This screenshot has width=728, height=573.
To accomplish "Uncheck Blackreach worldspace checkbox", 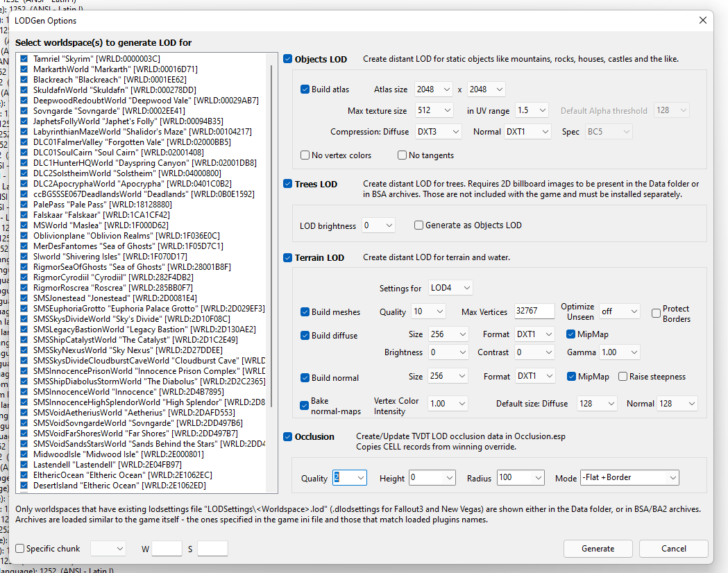I will [x=24, y=79].
